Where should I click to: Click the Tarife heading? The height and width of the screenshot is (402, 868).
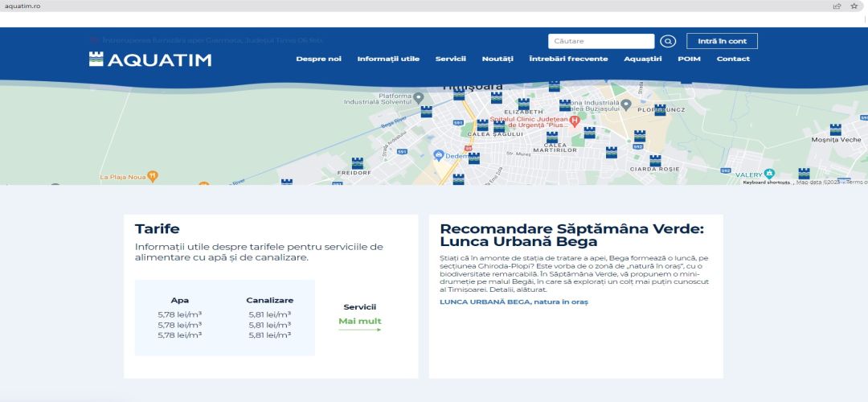[x=158, y=228]
